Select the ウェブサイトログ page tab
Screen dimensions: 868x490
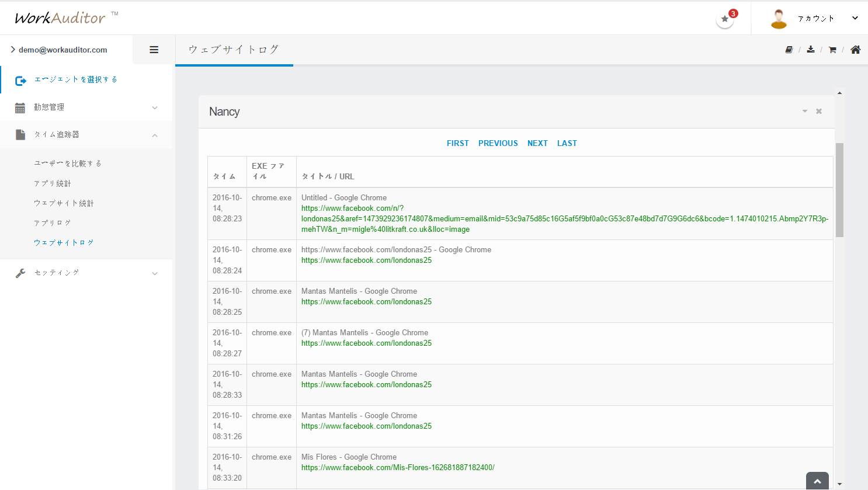[234, 50]
